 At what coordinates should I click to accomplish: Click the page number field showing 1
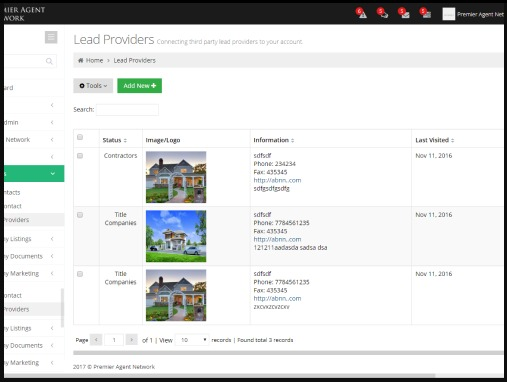pos(114,340)
